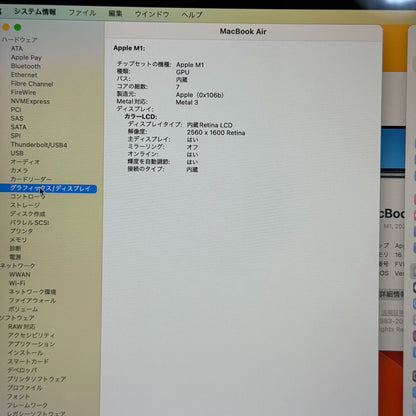Select ネットワーク環境 in the sidebar
This screenshot has width=416, height=416.
[x=33, y=292]
